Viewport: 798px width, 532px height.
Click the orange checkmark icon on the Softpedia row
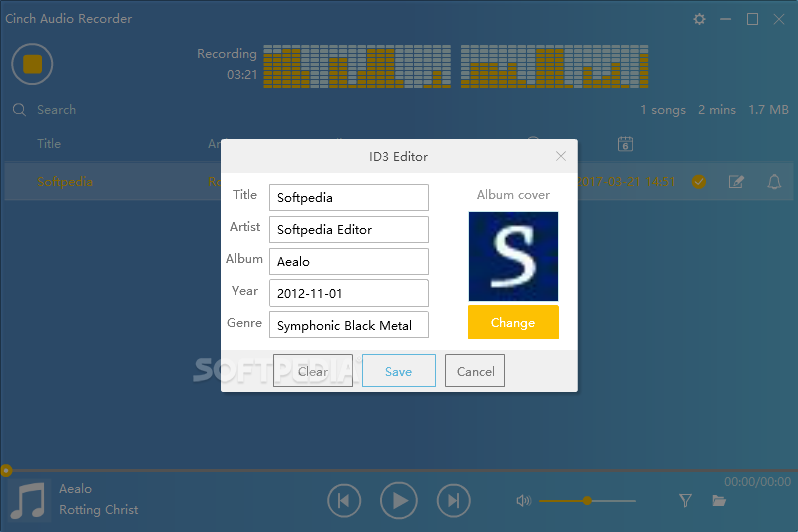[699, 181]
